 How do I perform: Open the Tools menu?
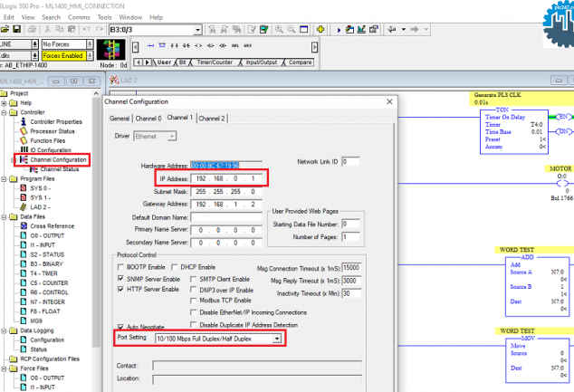coord(104,17)
